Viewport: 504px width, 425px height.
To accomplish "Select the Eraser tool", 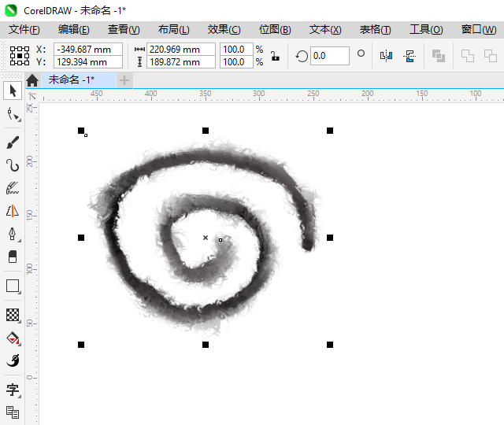I will (x=13, y=257).
